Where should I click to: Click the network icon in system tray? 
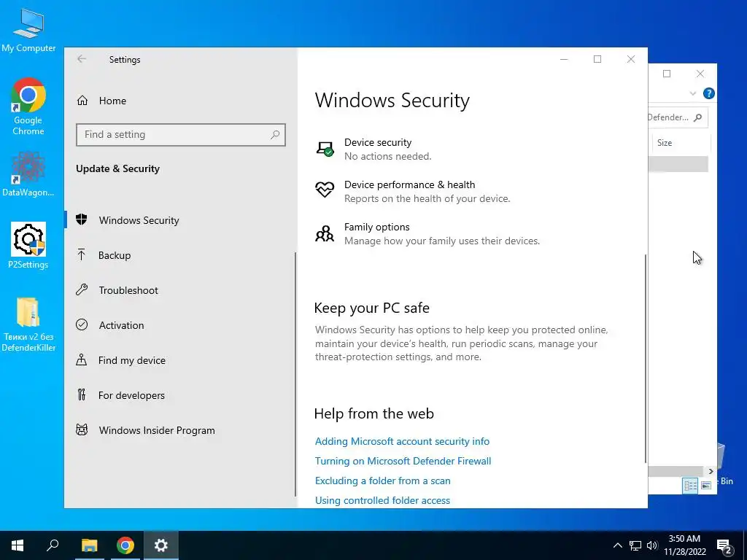635,545
